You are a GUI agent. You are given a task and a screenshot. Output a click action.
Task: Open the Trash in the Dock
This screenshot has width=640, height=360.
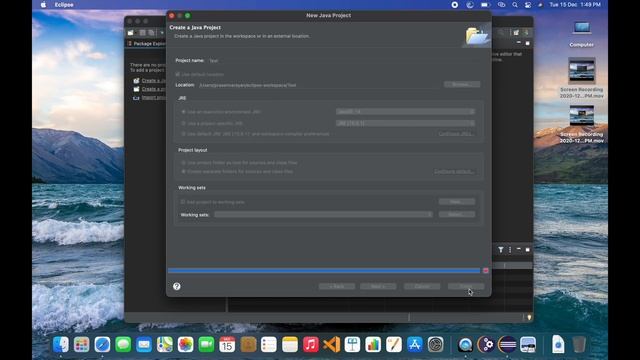(579, 344)
